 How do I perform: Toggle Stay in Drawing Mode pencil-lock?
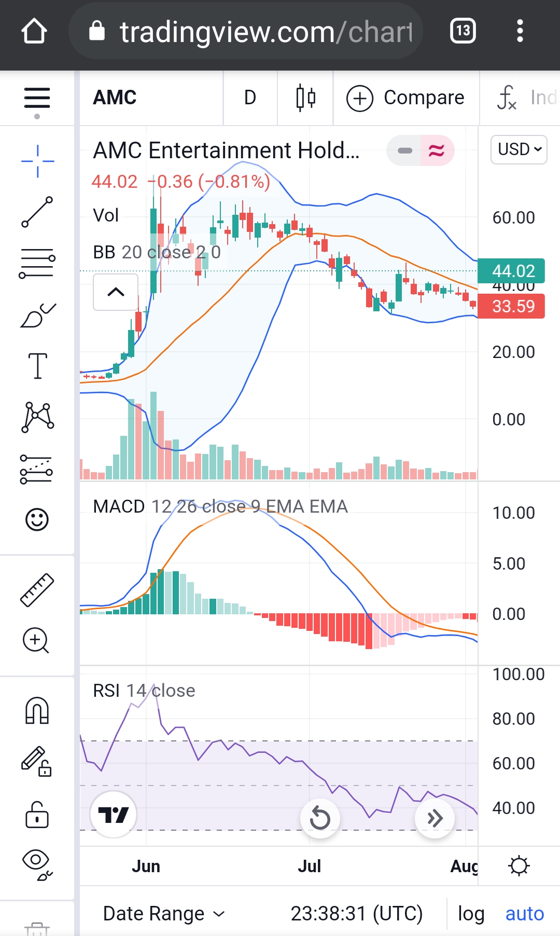pos(36,761)
